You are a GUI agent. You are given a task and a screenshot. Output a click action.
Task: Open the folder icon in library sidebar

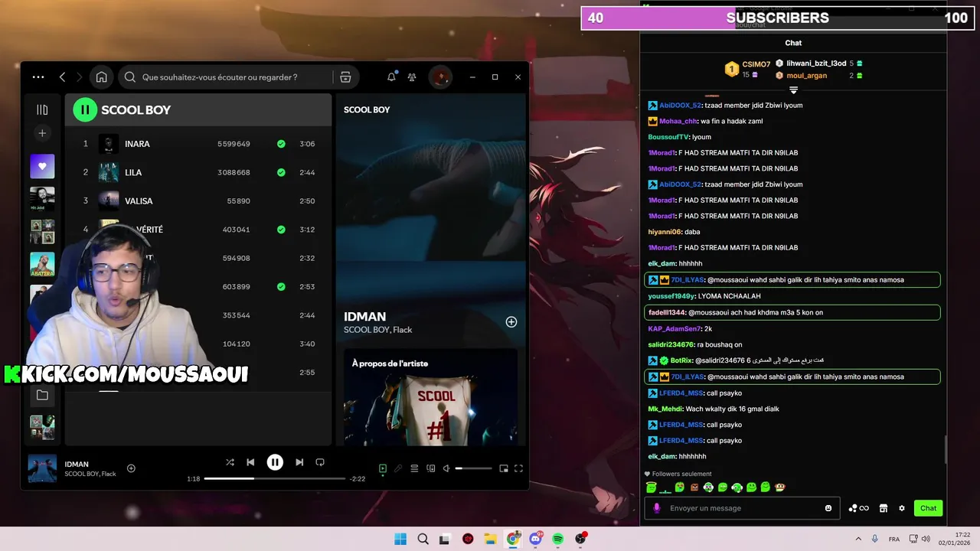click(42, 396)
